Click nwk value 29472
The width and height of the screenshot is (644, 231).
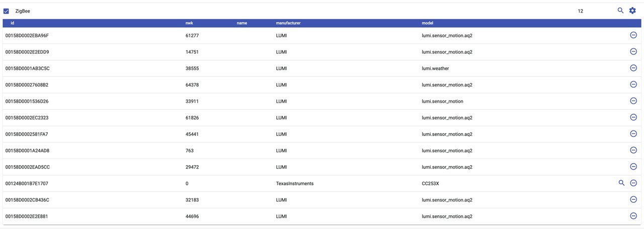pyautogui.click(x=192, y=167)
